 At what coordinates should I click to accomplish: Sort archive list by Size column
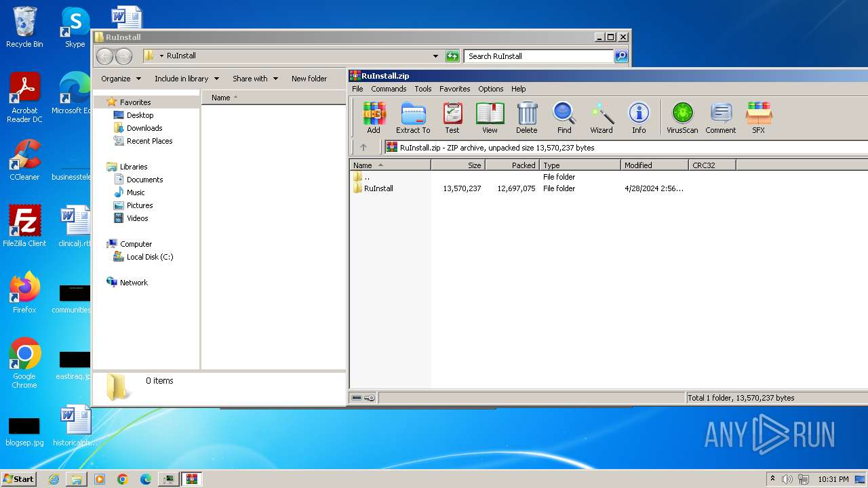click(458, 165)
